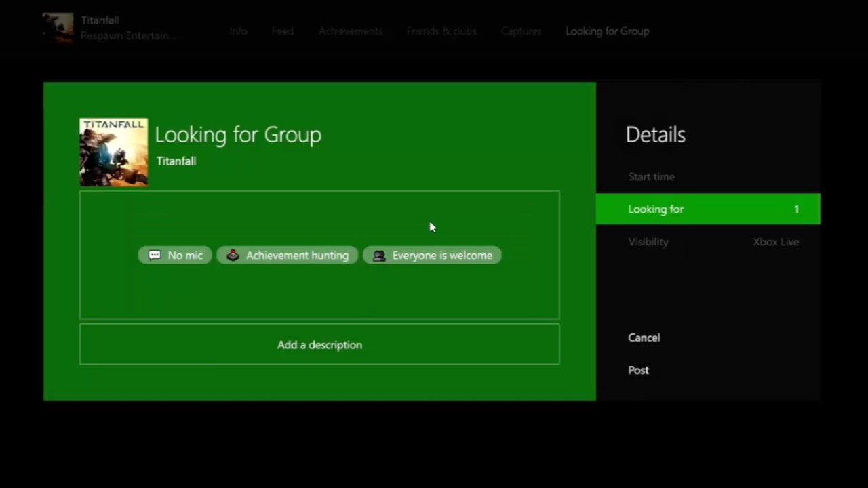Click the speech bubble icon on No mic tag

tap(155, 256)
